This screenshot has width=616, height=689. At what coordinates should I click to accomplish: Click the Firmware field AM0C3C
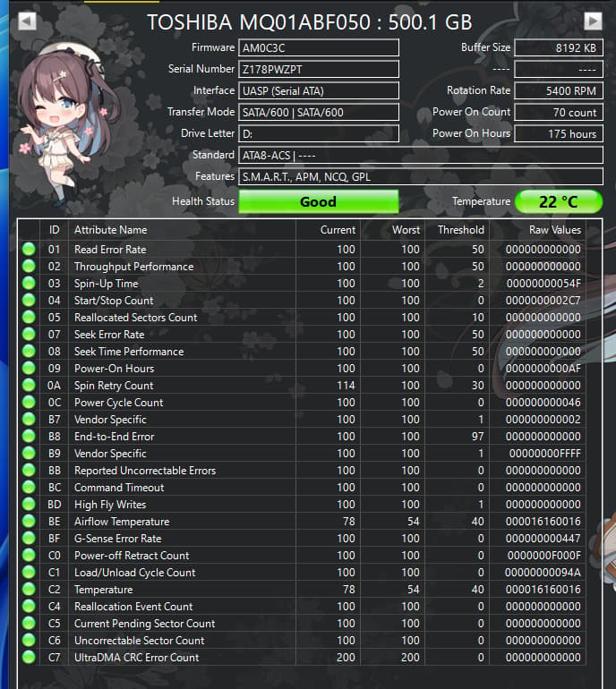[x=319, y=48]
